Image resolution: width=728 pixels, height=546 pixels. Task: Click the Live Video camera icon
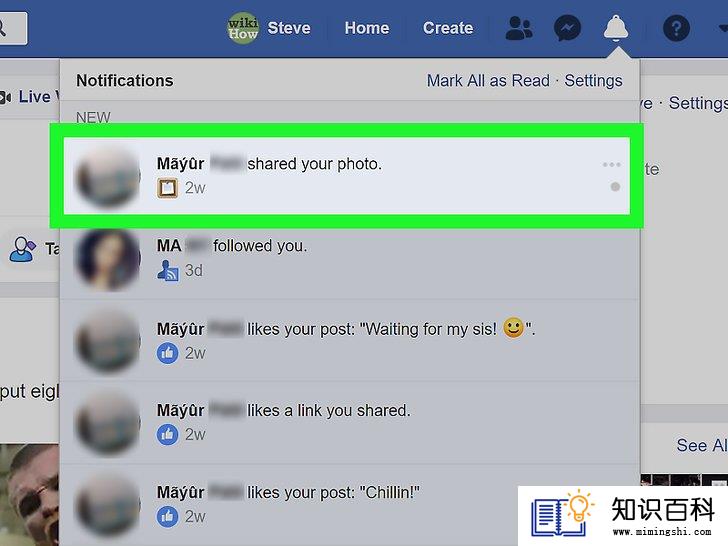coord(6,97)
